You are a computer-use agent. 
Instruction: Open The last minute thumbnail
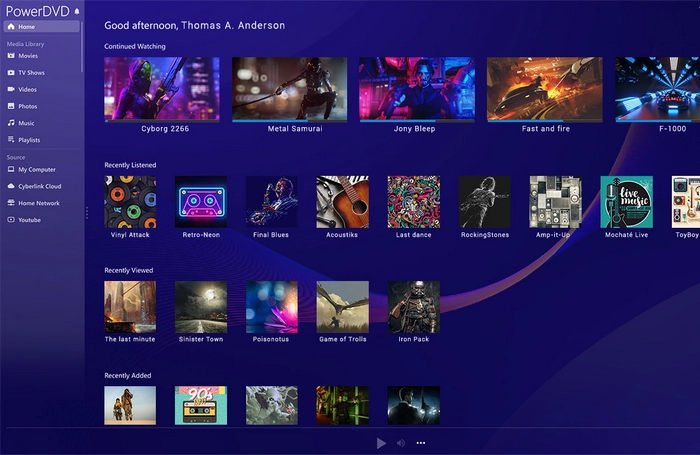(x=130, y=307)
